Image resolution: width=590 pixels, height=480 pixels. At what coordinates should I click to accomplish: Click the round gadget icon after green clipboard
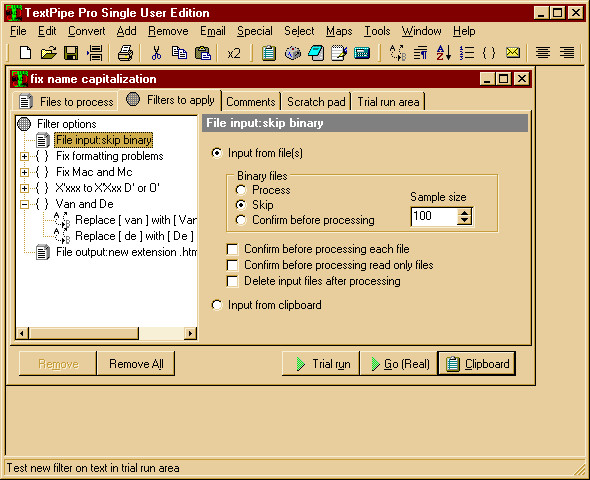click(292, 53)
